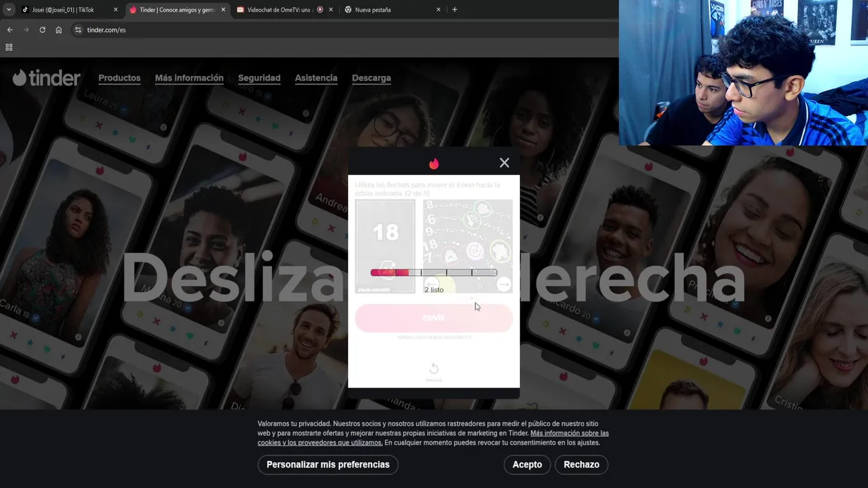Move the captcha icon with the left arrow

pyautogui.click(x=432, y=284)
